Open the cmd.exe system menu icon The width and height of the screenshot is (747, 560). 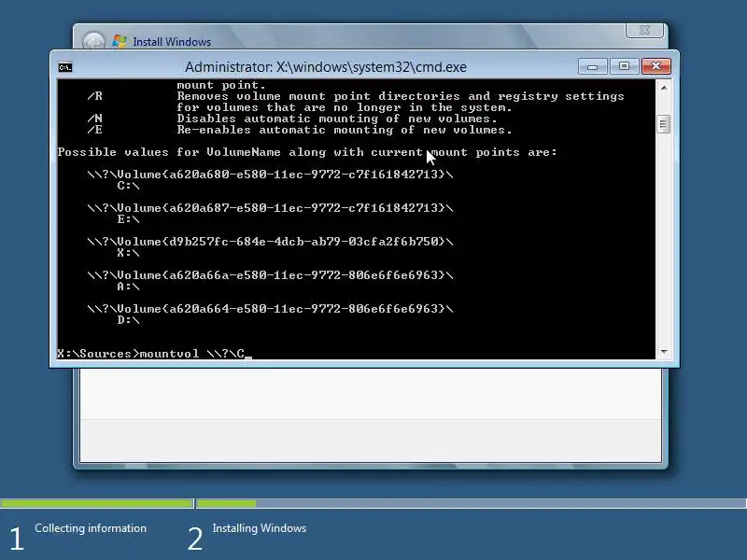[x=65, y=67]
